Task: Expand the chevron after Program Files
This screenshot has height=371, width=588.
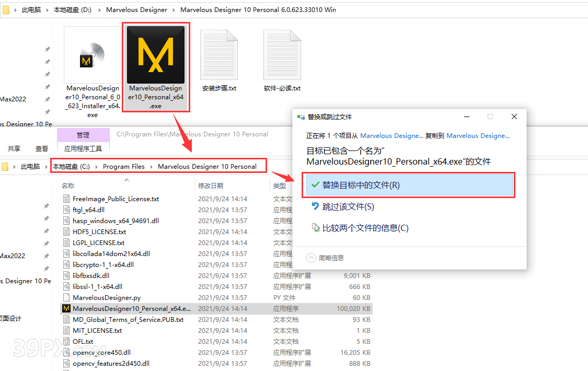Action: [151, 166]
